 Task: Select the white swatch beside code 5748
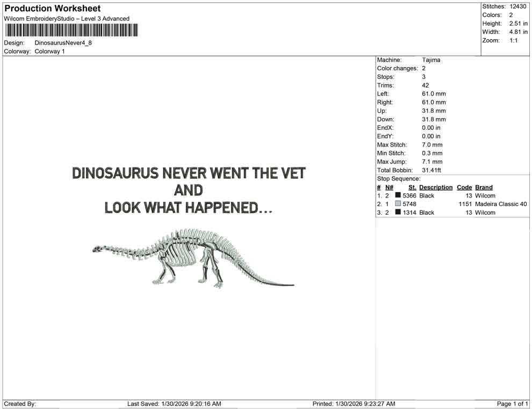(x=397, y=204)
